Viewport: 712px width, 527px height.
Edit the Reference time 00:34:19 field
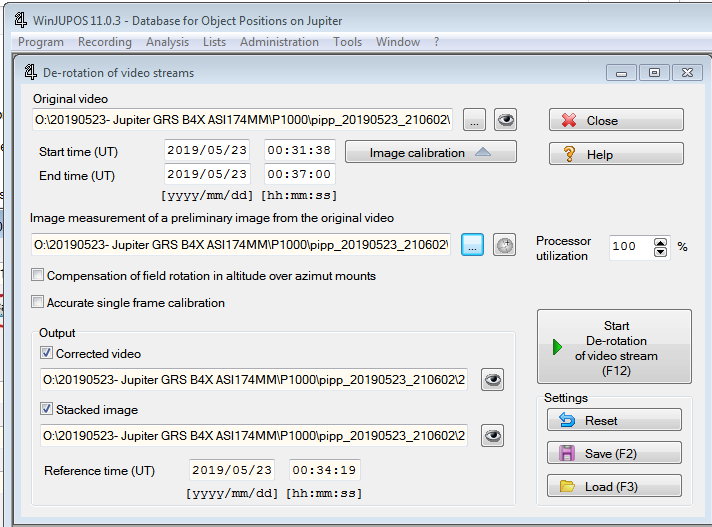point(324,470)
